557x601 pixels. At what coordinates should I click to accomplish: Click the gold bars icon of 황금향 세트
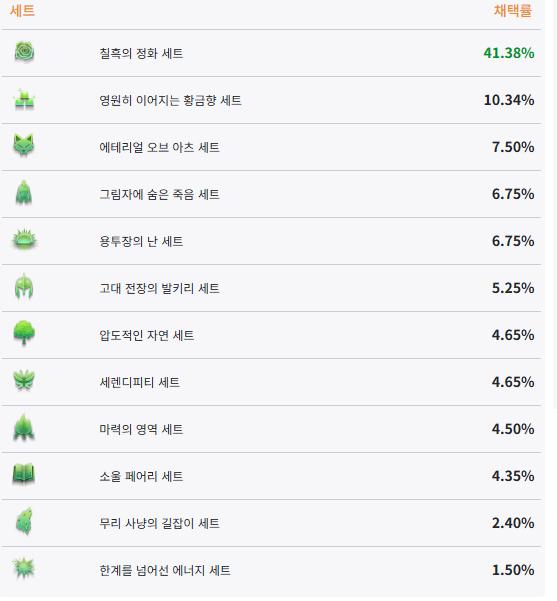(24, 99)
